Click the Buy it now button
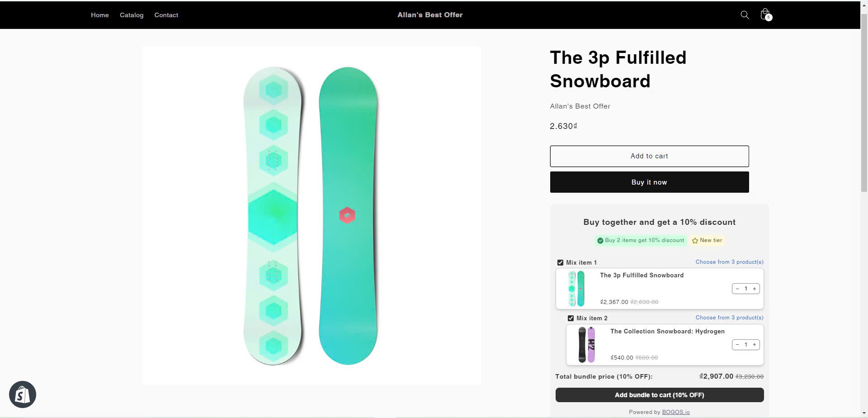Viewport: 868px width, 418px height. click(649, 182)
